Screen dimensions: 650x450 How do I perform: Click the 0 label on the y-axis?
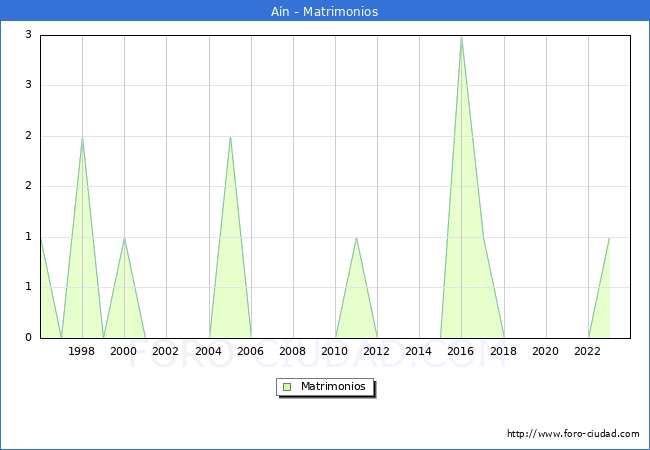coord(29,338)
